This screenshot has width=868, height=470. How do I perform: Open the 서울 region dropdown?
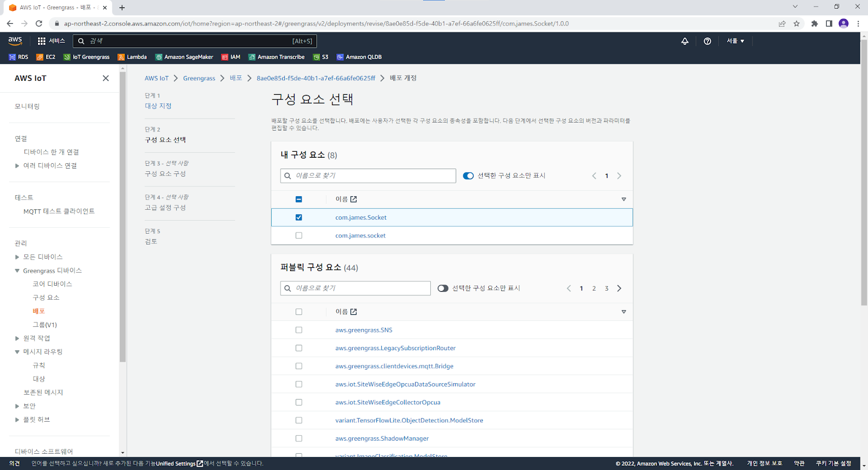tap(736, 41)
